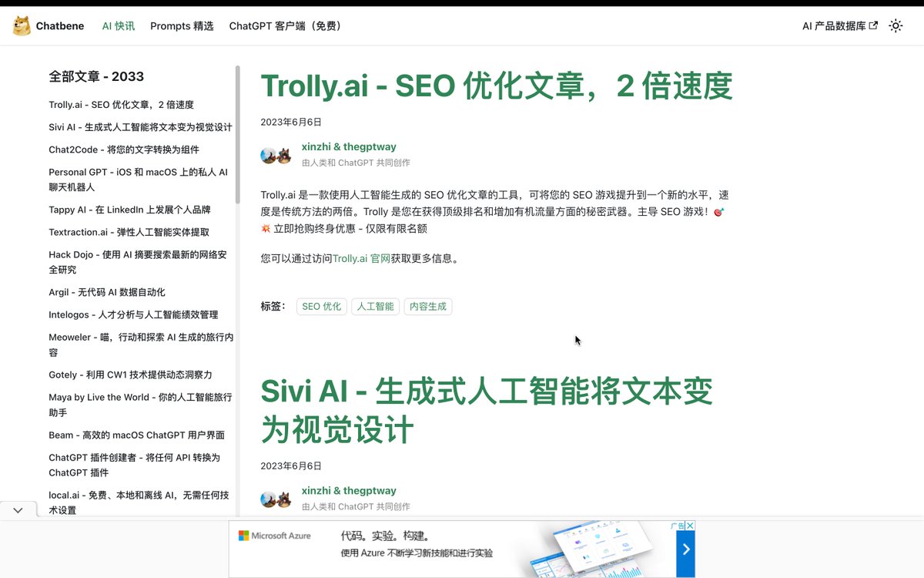The width and height of the screenshot is (924, 578).
Task: Click second author avatar in Sivi AI post
Action: coord(283,499)
